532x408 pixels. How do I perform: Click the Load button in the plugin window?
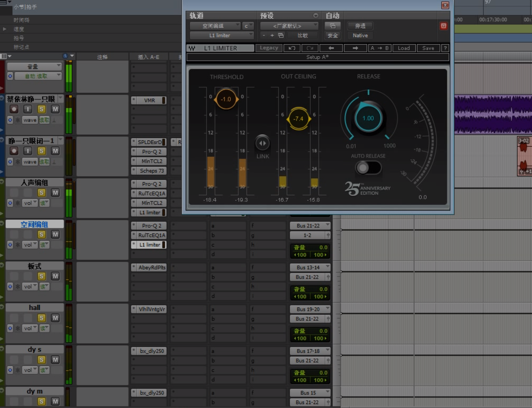tap(404, 48)
